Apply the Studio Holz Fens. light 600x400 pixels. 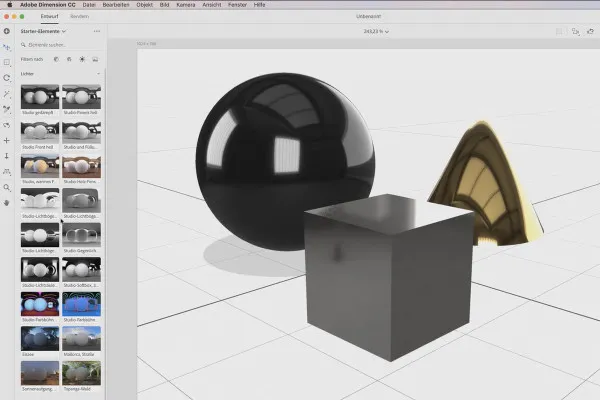click(x=82, y=166)
